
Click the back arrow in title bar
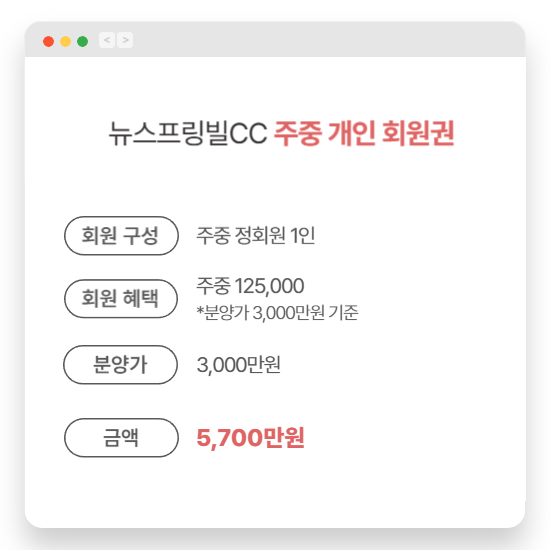(x=107, y=40)
